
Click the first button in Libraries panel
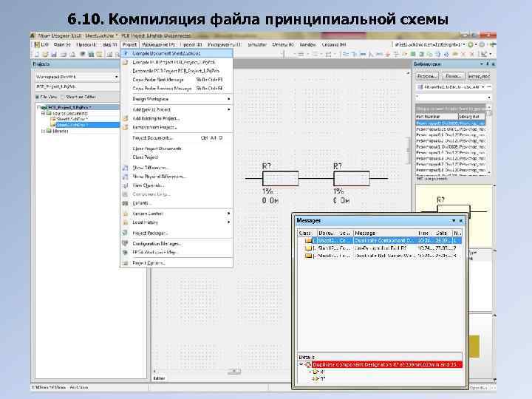click(427, 76)
